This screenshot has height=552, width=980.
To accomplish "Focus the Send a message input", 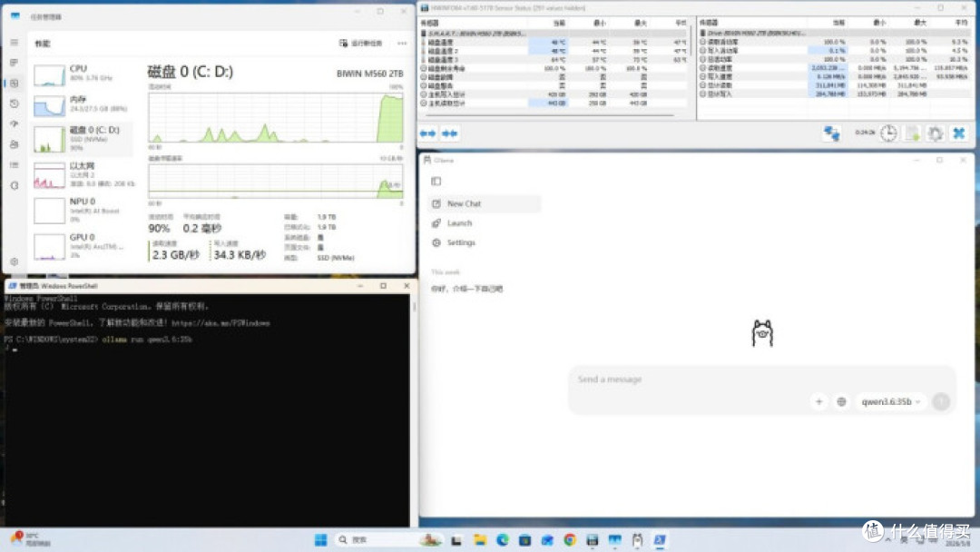I will pos(760,379).
